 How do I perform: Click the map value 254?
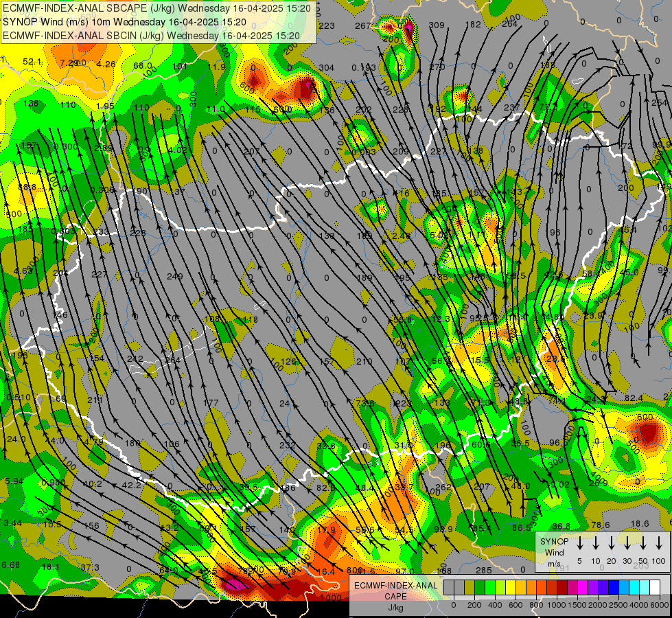[x=659, y=103]
